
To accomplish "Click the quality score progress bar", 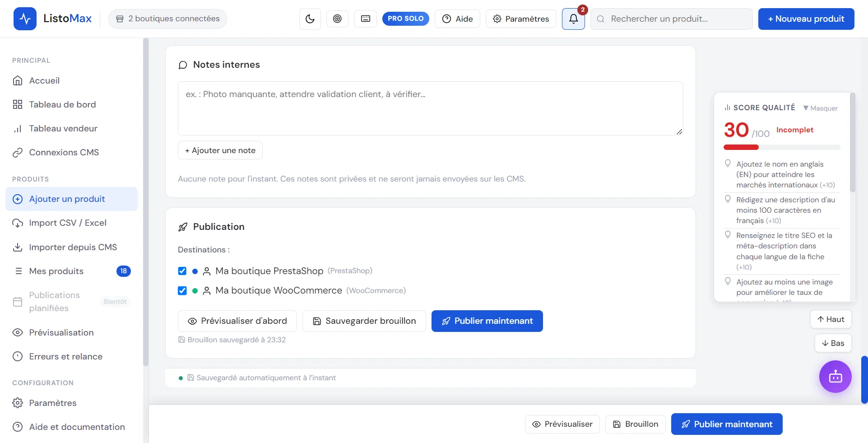I will (x=782, y=147).
